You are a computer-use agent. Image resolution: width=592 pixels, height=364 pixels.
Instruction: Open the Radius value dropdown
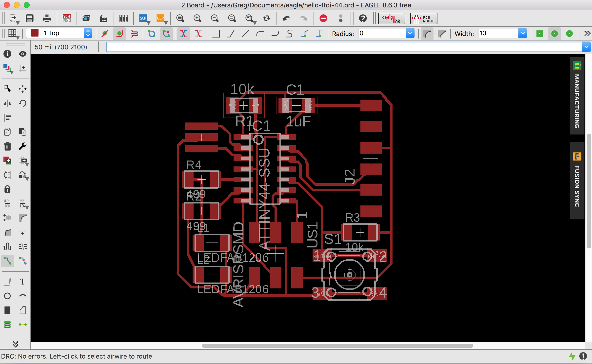(410, 33)
